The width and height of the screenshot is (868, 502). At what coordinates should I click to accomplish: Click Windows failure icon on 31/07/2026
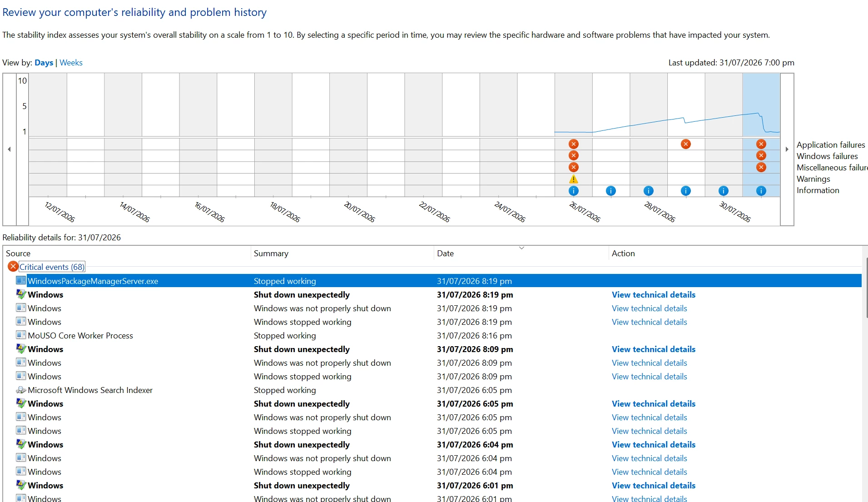(761, 155)
